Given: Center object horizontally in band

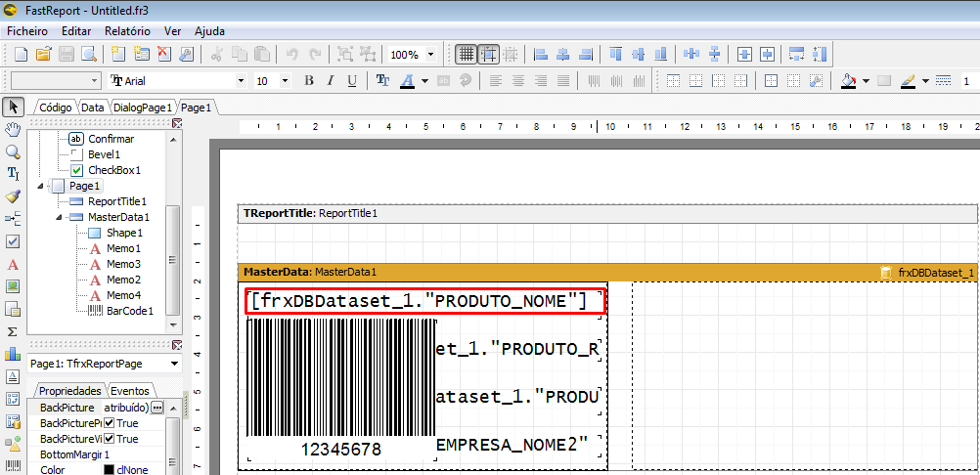Looking at the screenshot, I should click(743, 55).
